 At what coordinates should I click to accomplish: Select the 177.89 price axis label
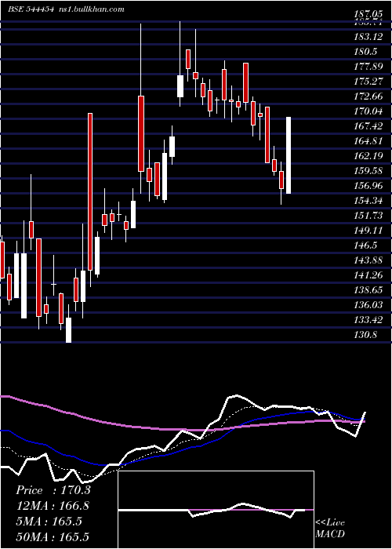(x=368, y=67)
